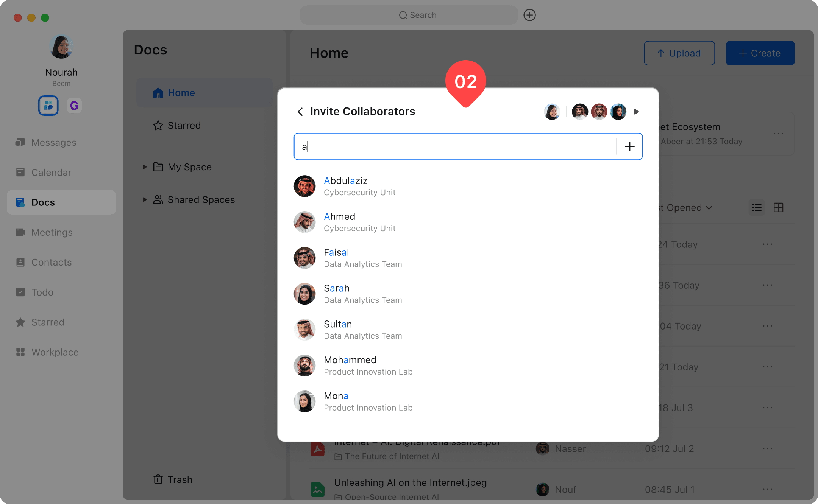The width and height of the screenshot is (818, 504).
Task: Click the plus icon beside Search
Action: 529,15
